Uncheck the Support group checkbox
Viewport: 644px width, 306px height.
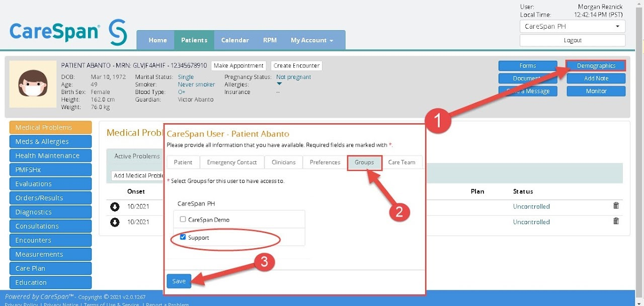(183, 237)
